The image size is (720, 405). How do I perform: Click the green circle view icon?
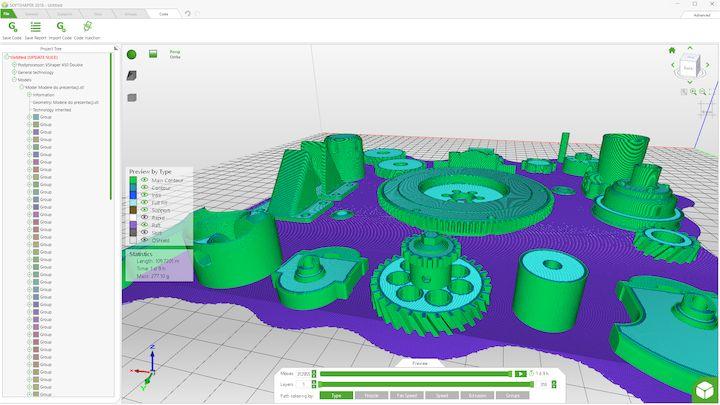(x=132, y=54)
